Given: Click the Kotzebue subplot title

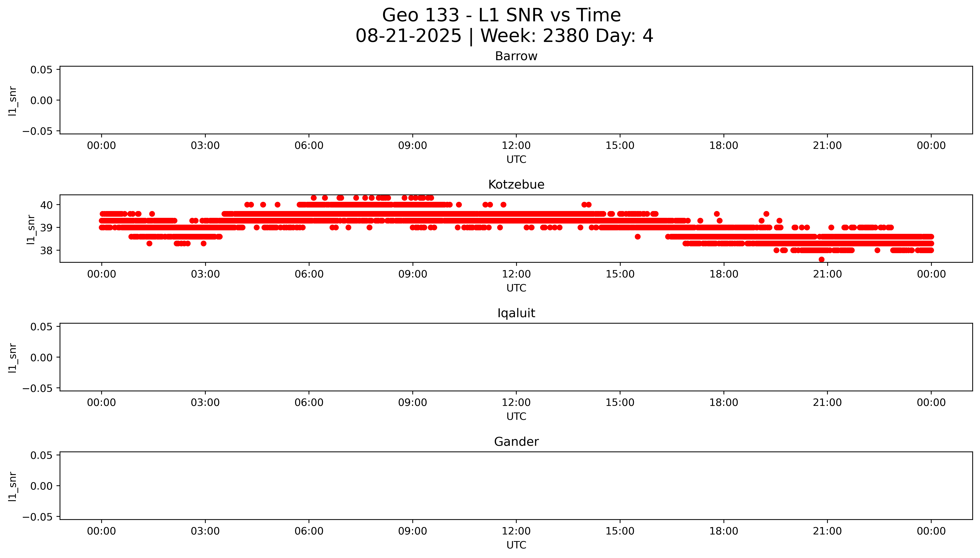Looking at the screenshot, I should click(x=516, y=185).
